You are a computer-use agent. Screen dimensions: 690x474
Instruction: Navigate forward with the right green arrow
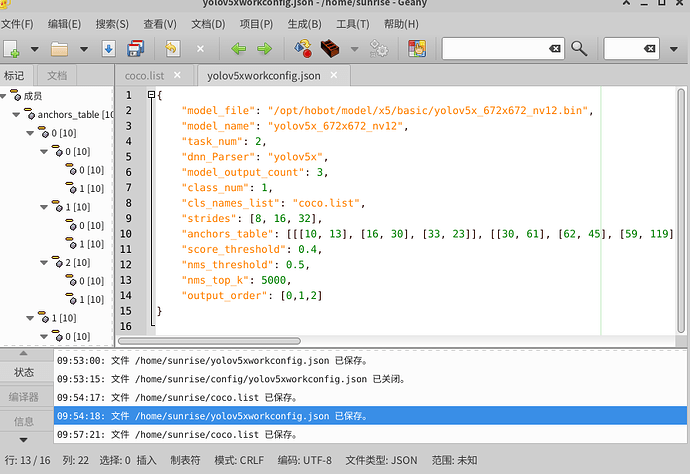[x=264, y=48]
